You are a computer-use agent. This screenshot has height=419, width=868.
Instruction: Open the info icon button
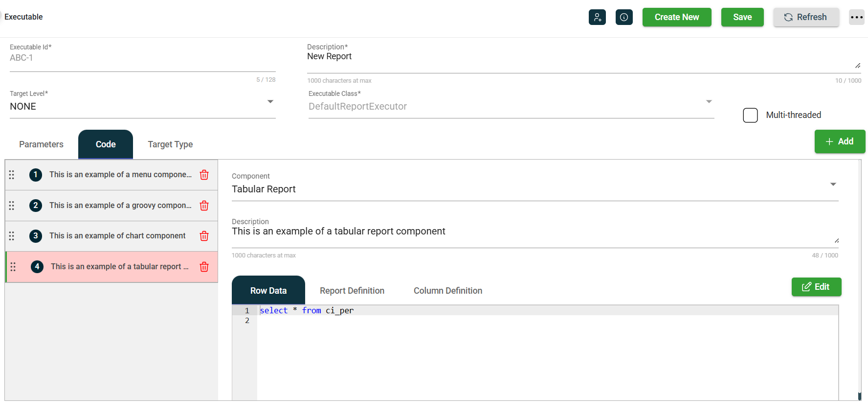624,17
